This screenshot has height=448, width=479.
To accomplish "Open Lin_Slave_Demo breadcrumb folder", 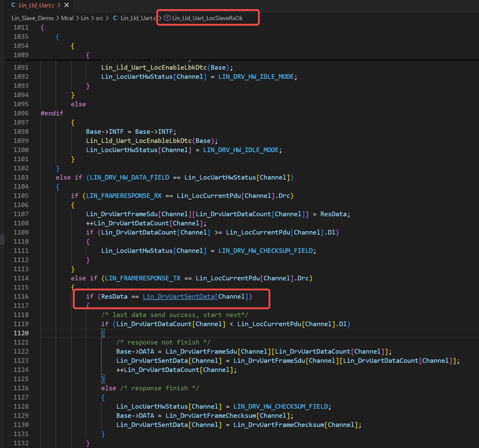I will coord(32,18).
